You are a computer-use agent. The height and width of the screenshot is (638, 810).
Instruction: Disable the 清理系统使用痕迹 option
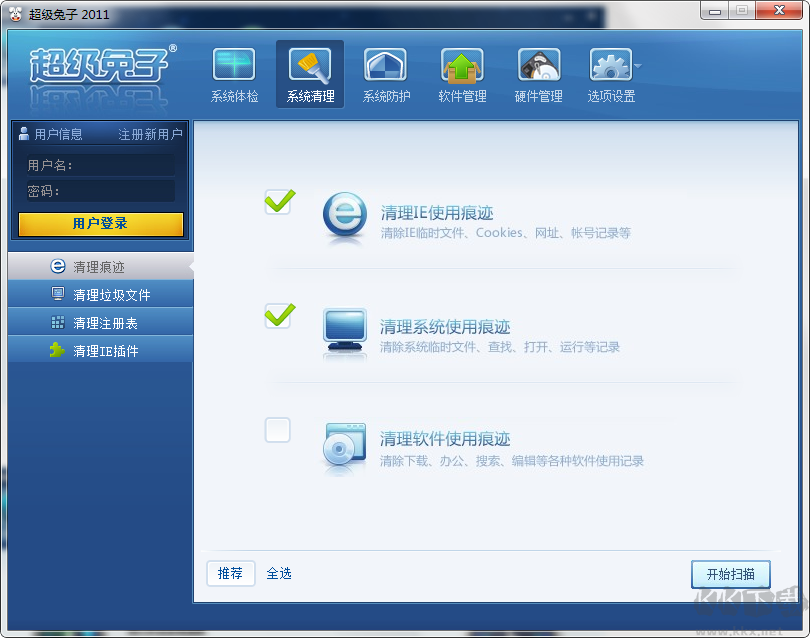[277, 317]
